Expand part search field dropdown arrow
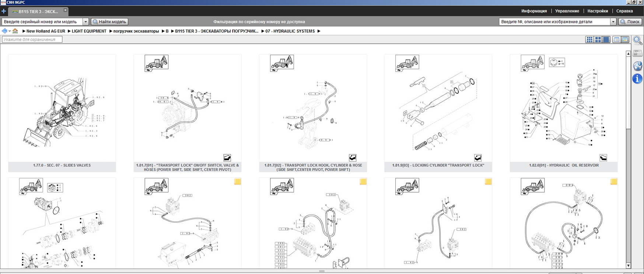The width and height of the screenshot is (644, 274). click(613, 22)
